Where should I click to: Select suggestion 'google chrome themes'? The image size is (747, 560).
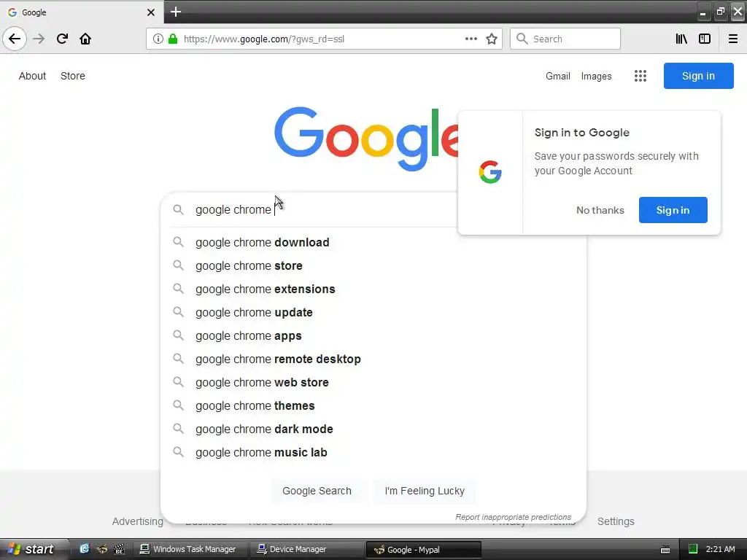pos(373,405)
